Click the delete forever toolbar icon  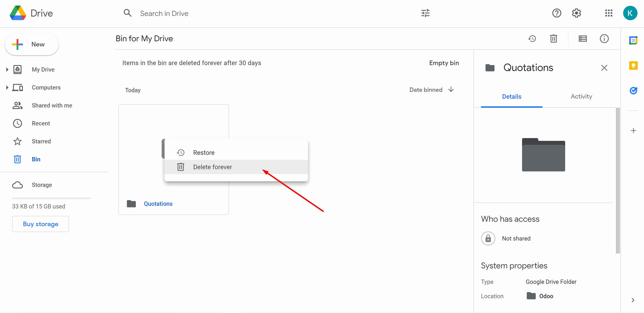click(x=553, y=39)
